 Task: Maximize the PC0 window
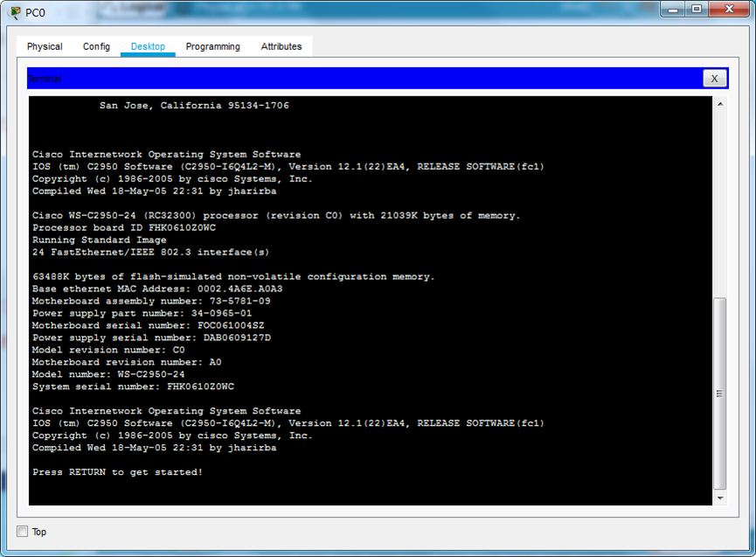pyautogui.click(x=697, y=9)
